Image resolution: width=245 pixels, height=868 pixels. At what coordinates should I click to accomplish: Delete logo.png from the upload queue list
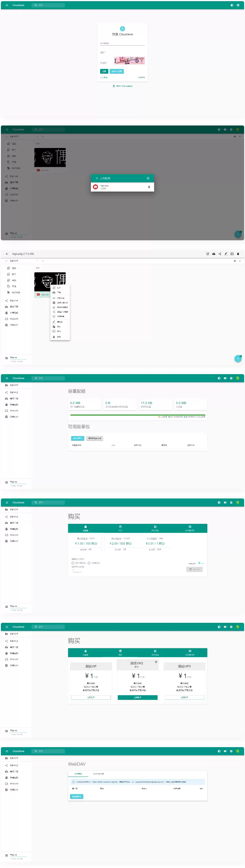click(149, 187)
